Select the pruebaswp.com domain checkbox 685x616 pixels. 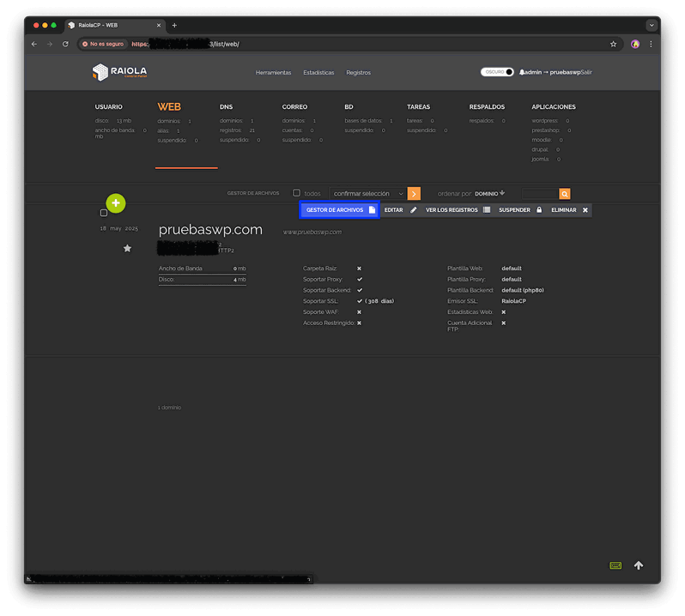(x=104, y=213)
